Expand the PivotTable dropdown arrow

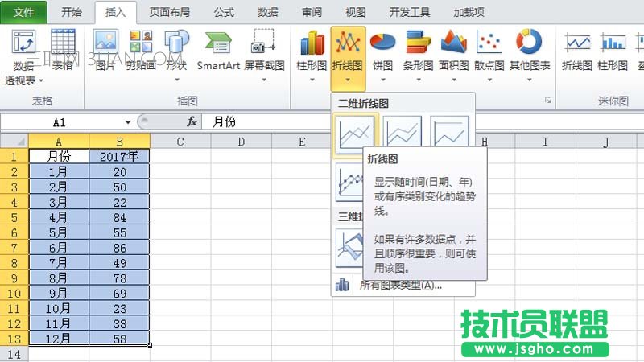41,81
